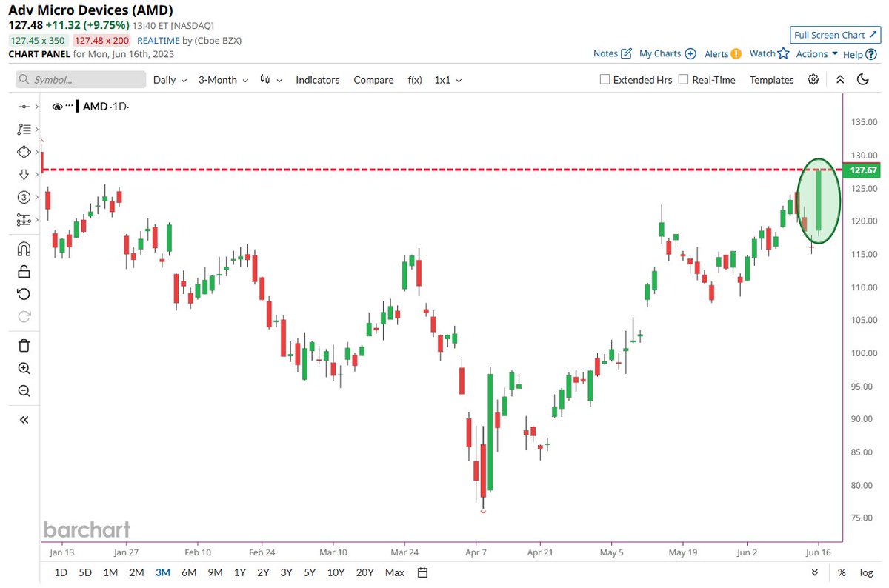This screenshot has width=889, height=588.
Task: Expand the trend line tool submenu arrow
Action: [36, 107]
